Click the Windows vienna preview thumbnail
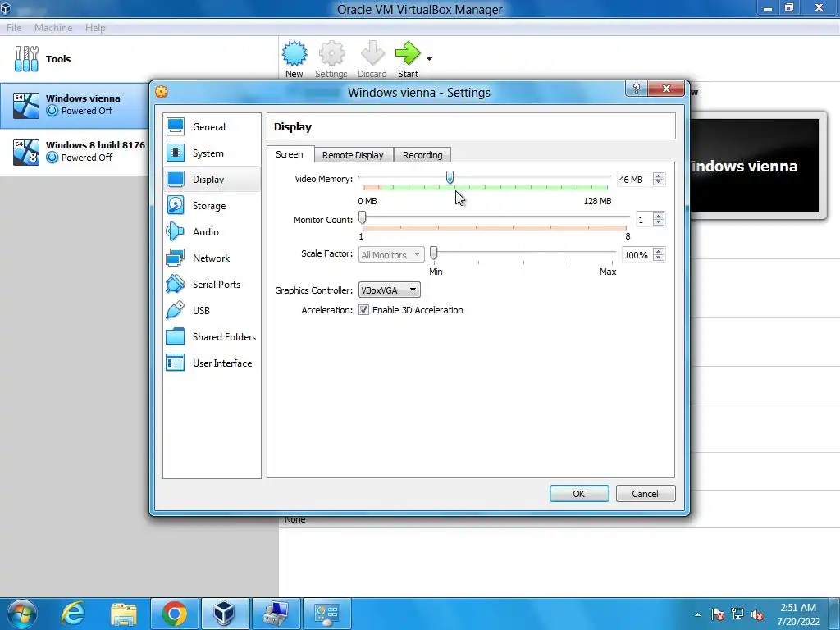 756,166
